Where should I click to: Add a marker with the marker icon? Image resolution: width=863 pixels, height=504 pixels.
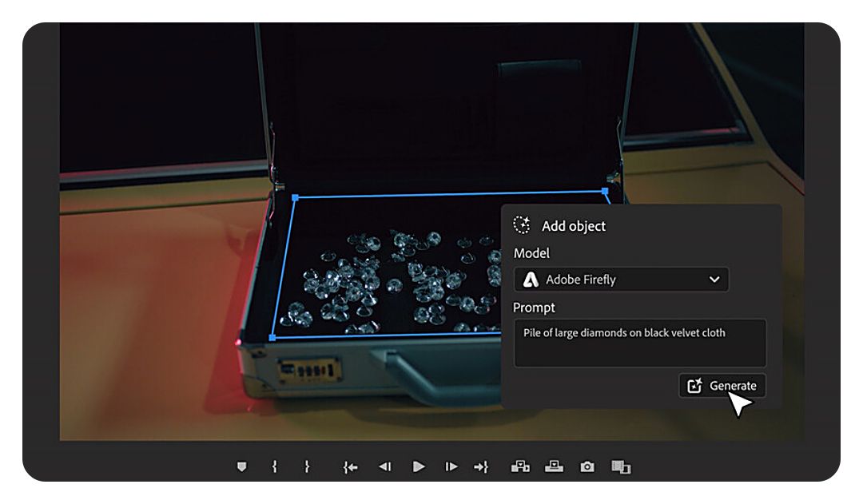point(241,466)
